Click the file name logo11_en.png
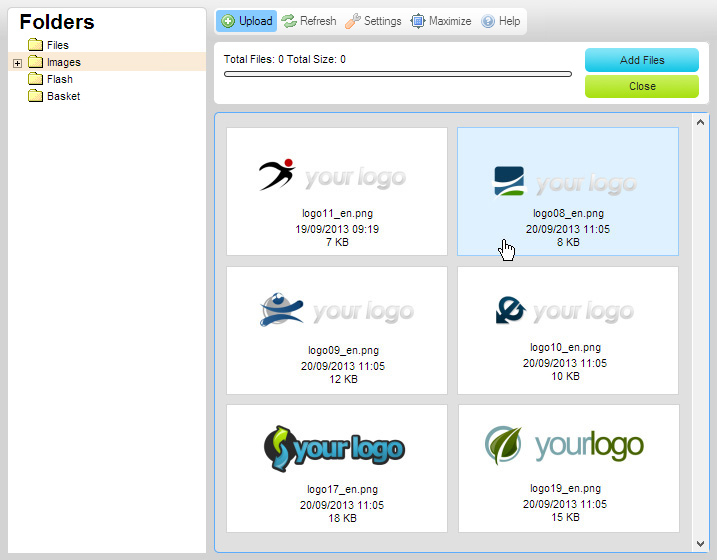 337,213
